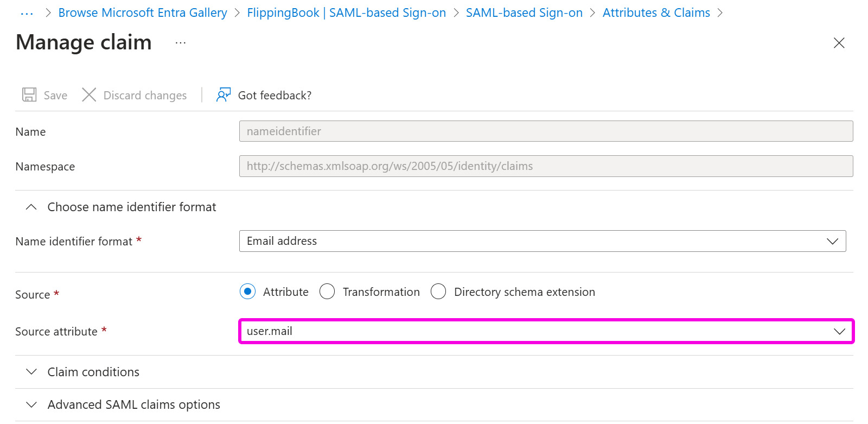Click the Name identifier format dropdown chevron
Image resolution: width=868 pixels, height=424 pixels.
click(832, 241)
